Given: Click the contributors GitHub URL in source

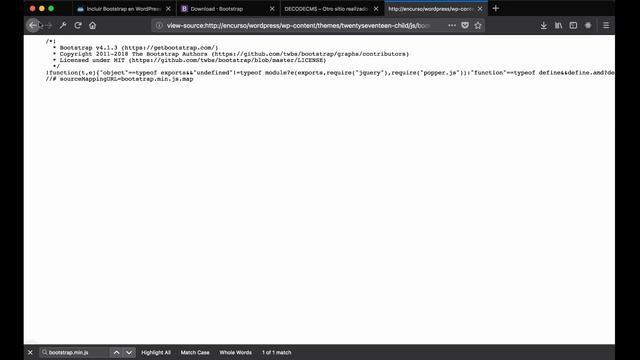Looking at the screenshot, I should 310,54.
